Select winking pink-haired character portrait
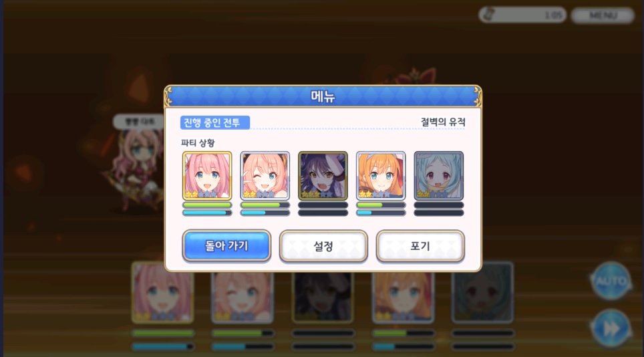 265,175
